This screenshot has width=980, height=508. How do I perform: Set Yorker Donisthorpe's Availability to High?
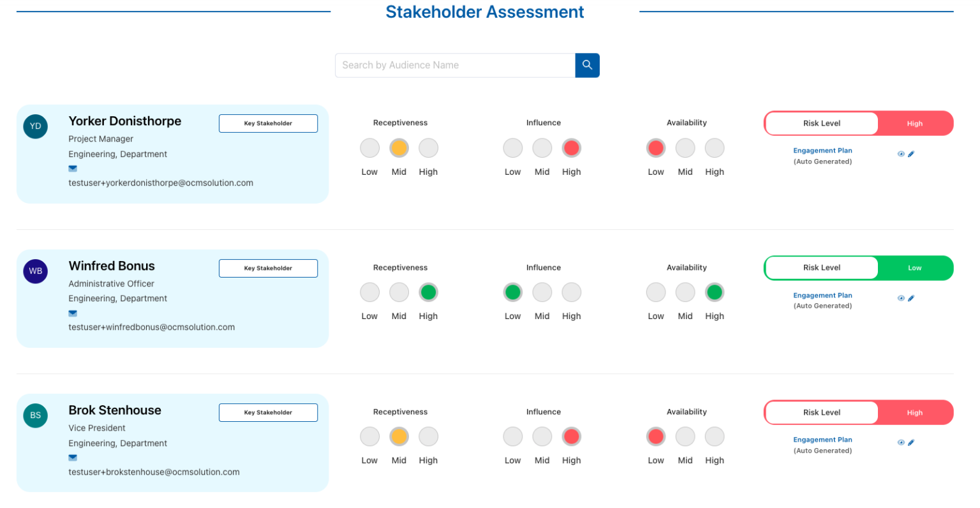(714, 147)
